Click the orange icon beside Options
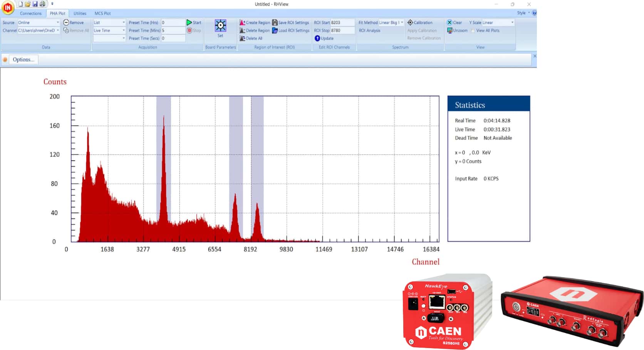644x350 pixels. pyautogui.click(x=5, y=59)
